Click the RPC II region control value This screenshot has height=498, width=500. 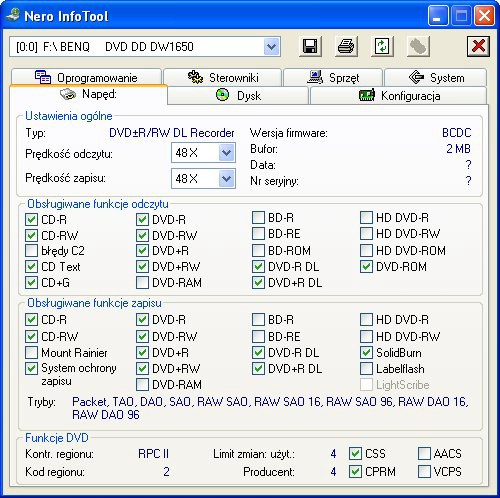[x=153, y=454]
